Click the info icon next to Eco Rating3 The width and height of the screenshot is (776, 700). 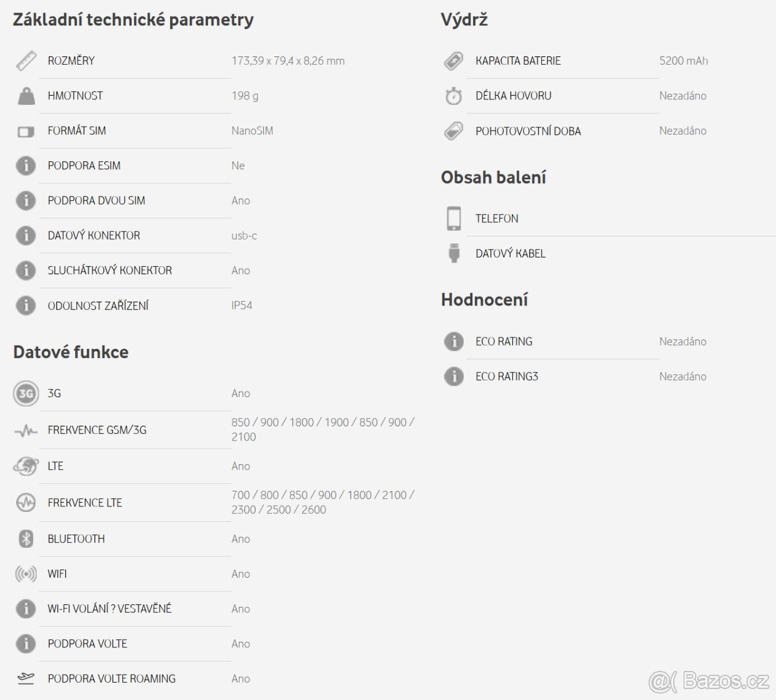click(x=454, y=376)
